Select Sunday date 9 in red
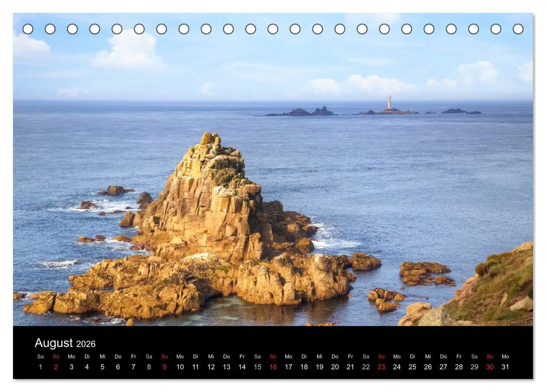546x392 pixels. (x=164, y=367)
